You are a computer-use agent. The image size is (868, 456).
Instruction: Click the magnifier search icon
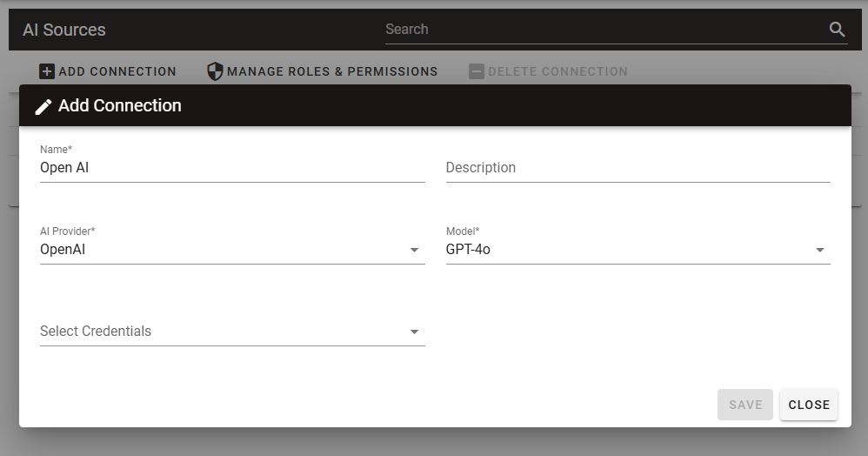pos(837,30)
